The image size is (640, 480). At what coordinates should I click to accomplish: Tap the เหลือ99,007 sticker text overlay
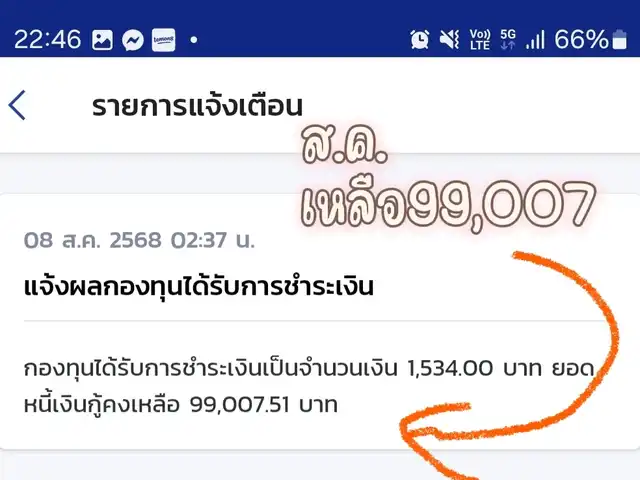(448, 204)
